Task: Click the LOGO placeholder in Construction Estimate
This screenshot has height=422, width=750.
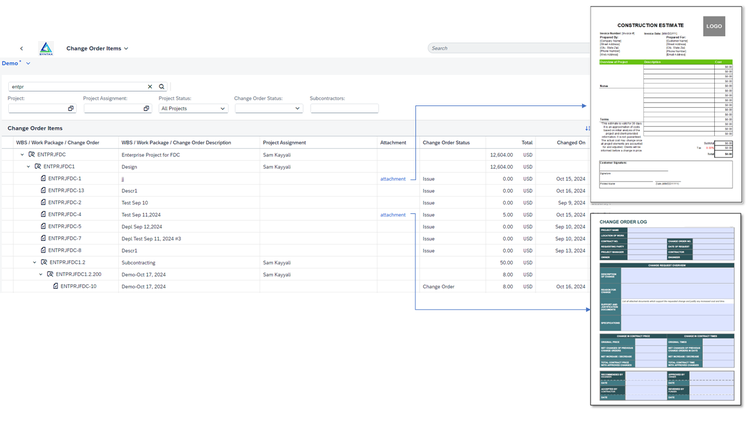Action: coord(714,26)
